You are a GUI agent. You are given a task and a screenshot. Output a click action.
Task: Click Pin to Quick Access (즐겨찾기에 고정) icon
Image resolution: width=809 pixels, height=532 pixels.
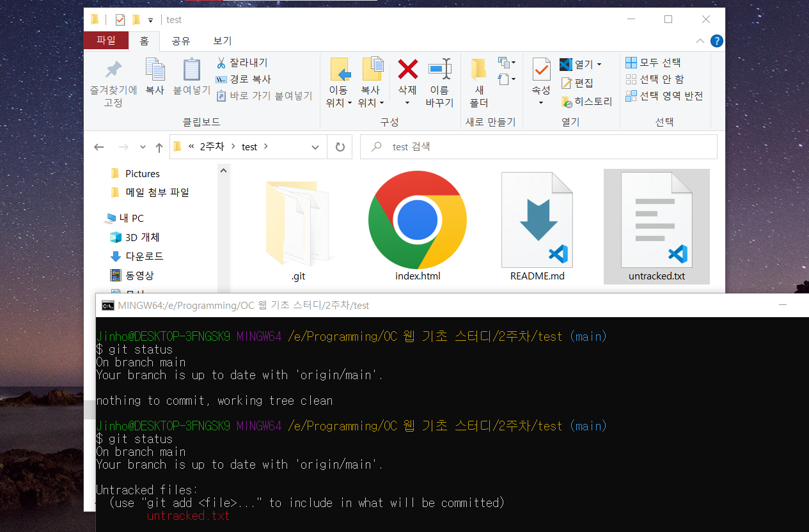pyautogui.click(x=114, y=69)
